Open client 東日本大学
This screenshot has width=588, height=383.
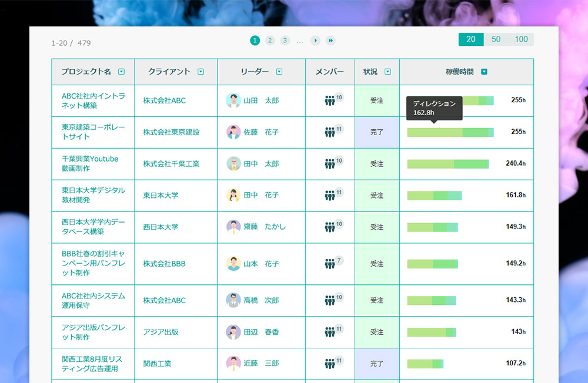point(161,195)
